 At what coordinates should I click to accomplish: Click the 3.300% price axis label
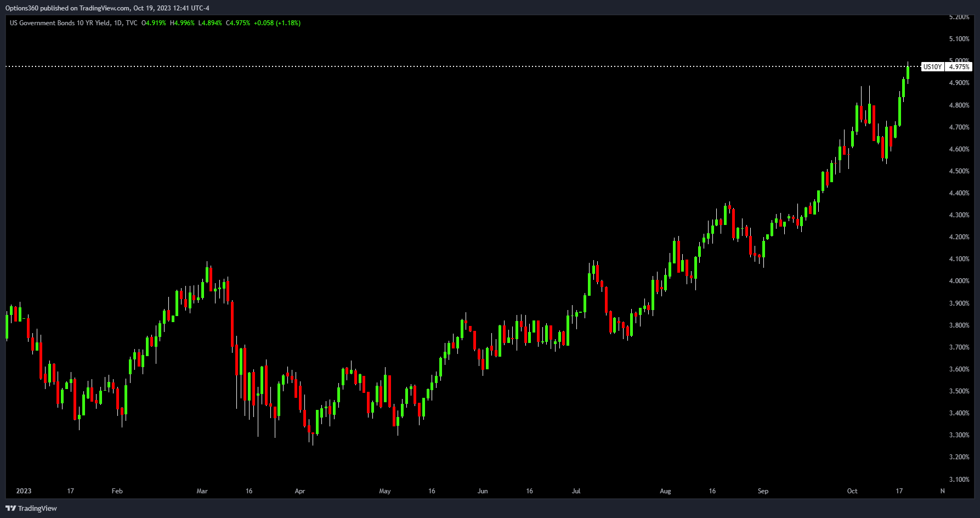coord(959,435)
